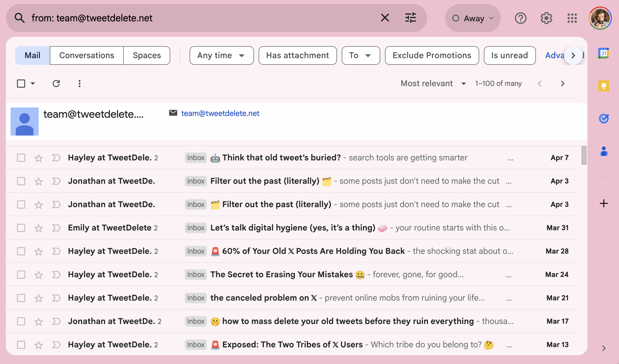
Task: Open the select options dropdown arrow
Action: pyautogui.click(x=33, y=84)
